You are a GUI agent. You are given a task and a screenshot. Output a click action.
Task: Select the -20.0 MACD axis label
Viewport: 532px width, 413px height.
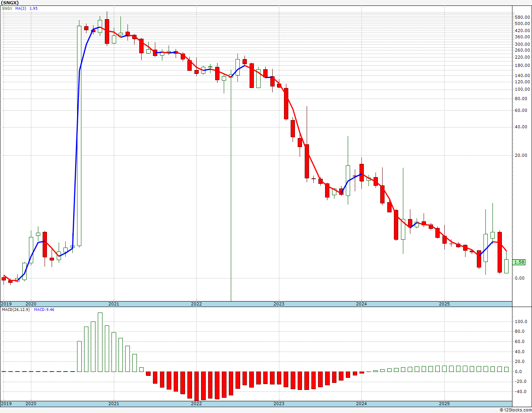(x=521, y=382)
